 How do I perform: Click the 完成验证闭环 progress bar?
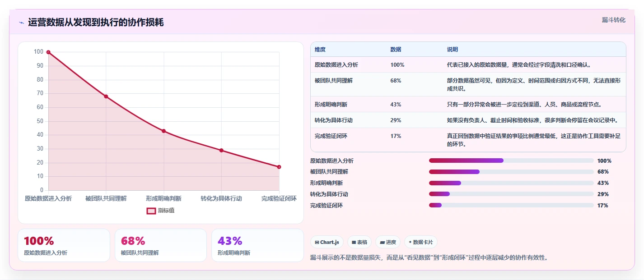click(x=511, y=205)
